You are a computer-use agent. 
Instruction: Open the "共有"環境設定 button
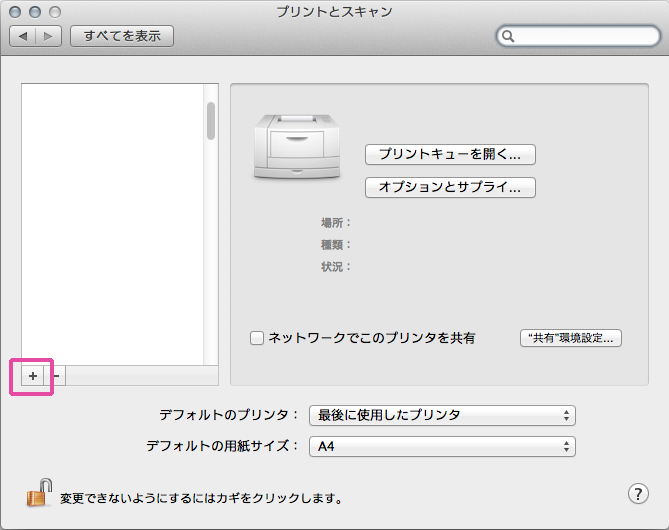pos(571,338)
